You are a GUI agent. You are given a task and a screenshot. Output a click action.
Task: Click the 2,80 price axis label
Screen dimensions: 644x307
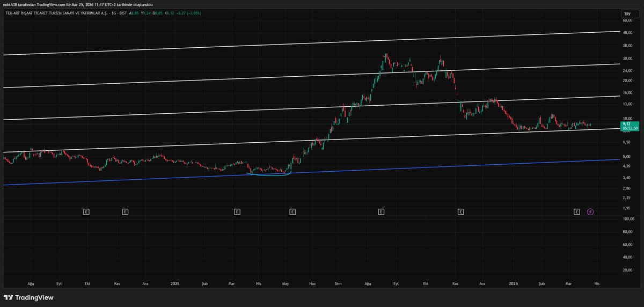[626, 188]
